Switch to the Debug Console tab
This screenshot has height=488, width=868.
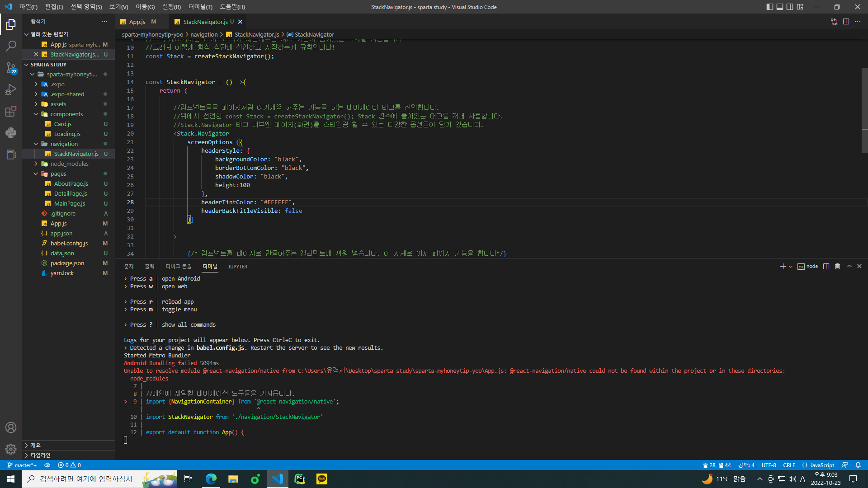point(179,267)
